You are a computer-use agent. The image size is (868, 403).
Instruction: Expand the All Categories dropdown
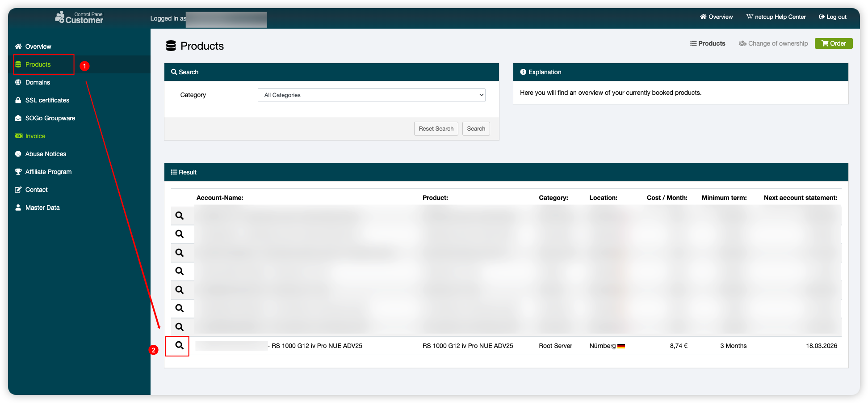371,95
